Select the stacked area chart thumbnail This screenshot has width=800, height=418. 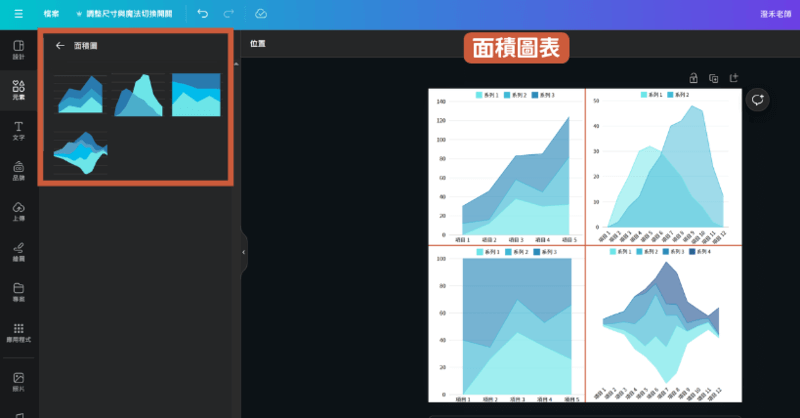[80, 94]
